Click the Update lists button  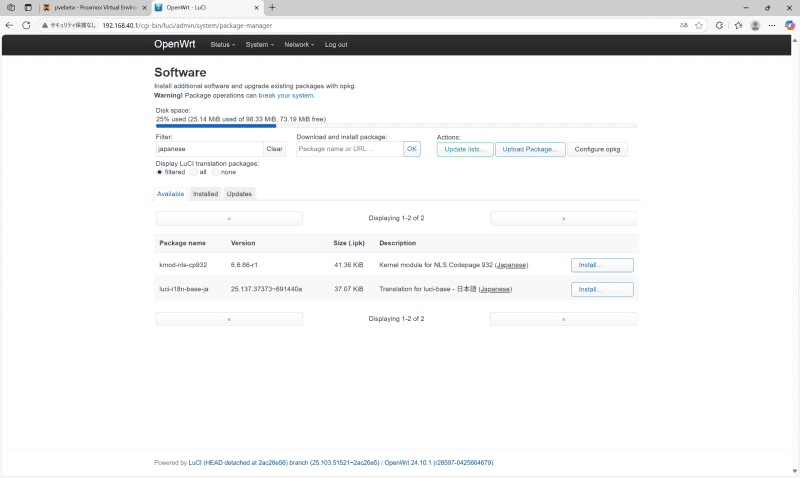tap(465, 149)
